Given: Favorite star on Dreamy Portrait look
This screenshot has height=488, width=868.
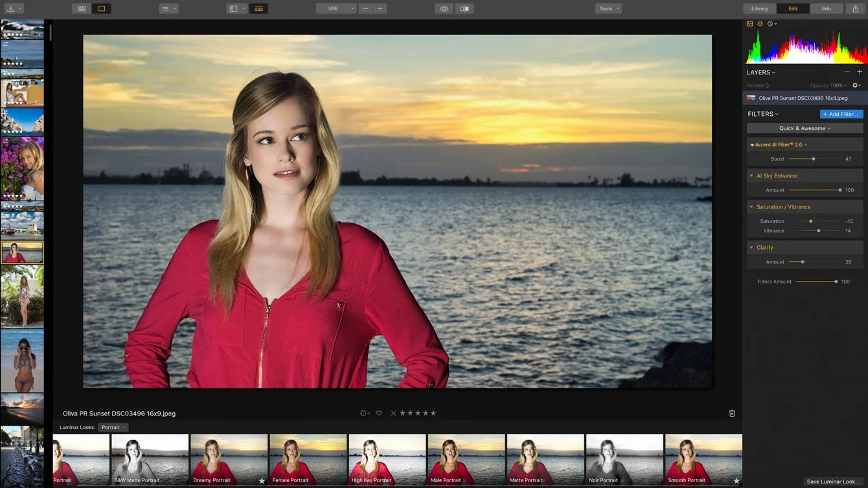Looking at the screenshot, I should pyautogui.click(x=262, y=480).
